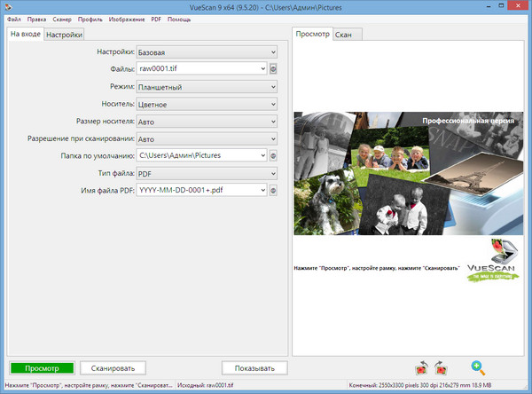Image resolution: width=532 pixels, height=394 pixels.
Task: Click the zoom in magnifier icon
Action: [477, 366]
